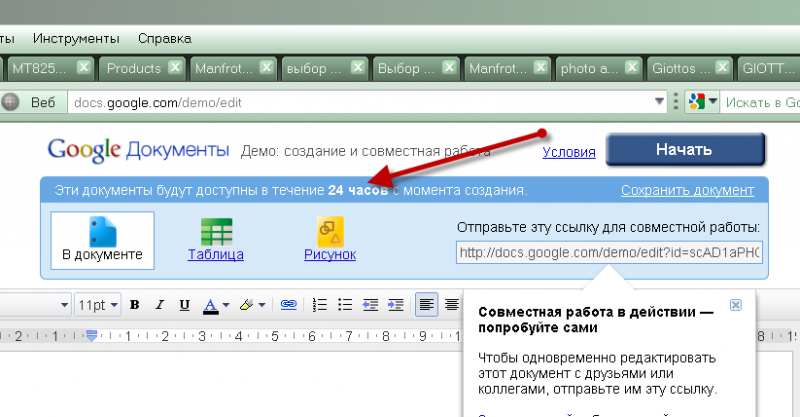Expand the address bar history dropdown
Viewport: 800px width, 417px height.
coord(659,102)
